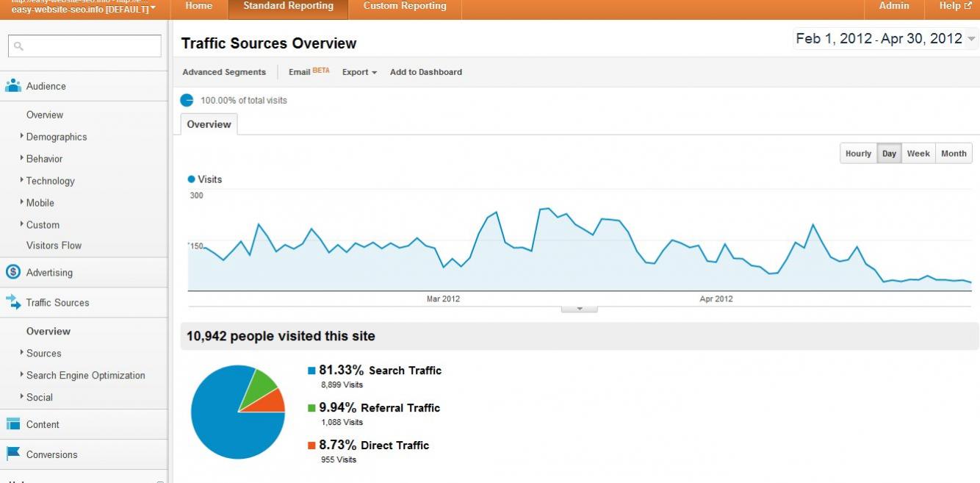Click the "Apr 2012" axis label
This screenshot has height=483, width=980.
[716, 298]
